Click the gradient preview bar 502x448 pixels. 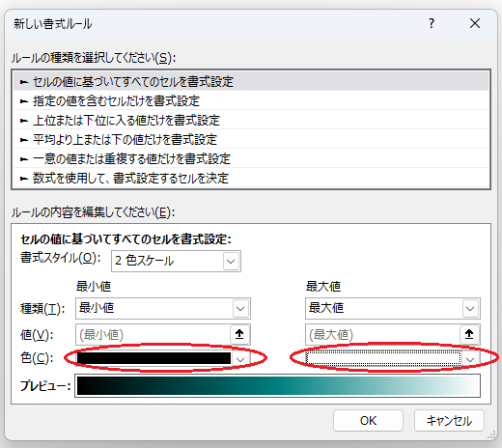pos(277,385)
